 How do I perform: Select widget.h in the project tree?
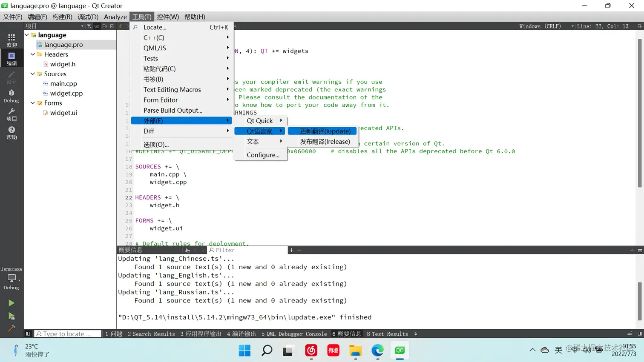pyautogui.click(x=63, y=64)
